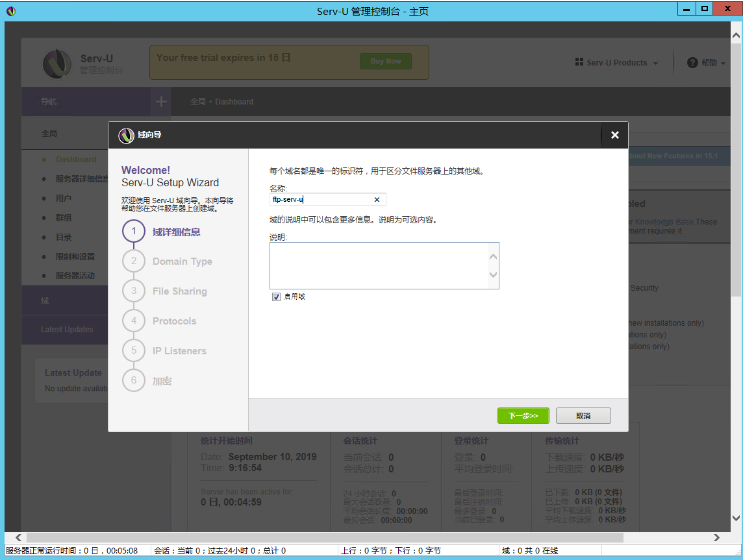Click the description box scroll-down arrow
Image resolution: width=743 pixels, height=560 pixels.
tap(493, 274)
